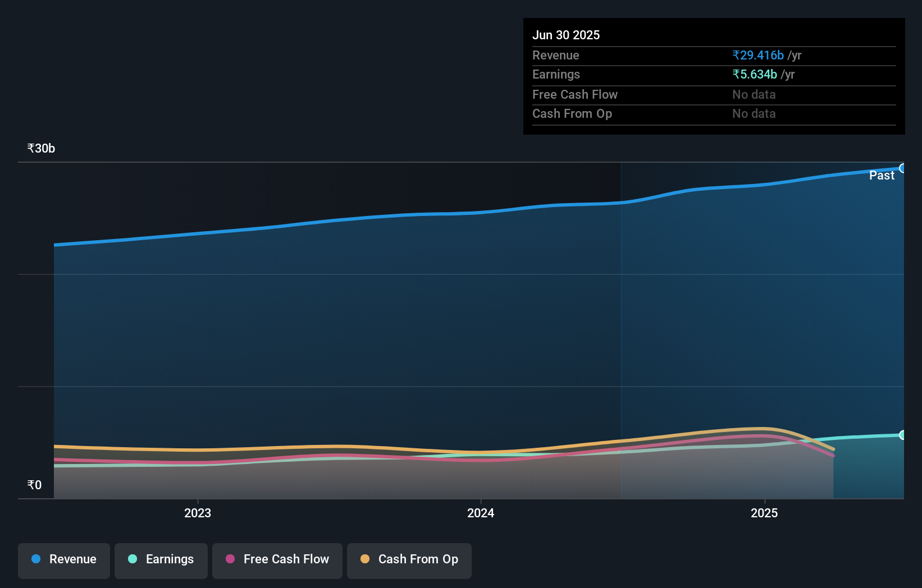
Task: Click No data in Cash From Op row
Action: (754, 113)
